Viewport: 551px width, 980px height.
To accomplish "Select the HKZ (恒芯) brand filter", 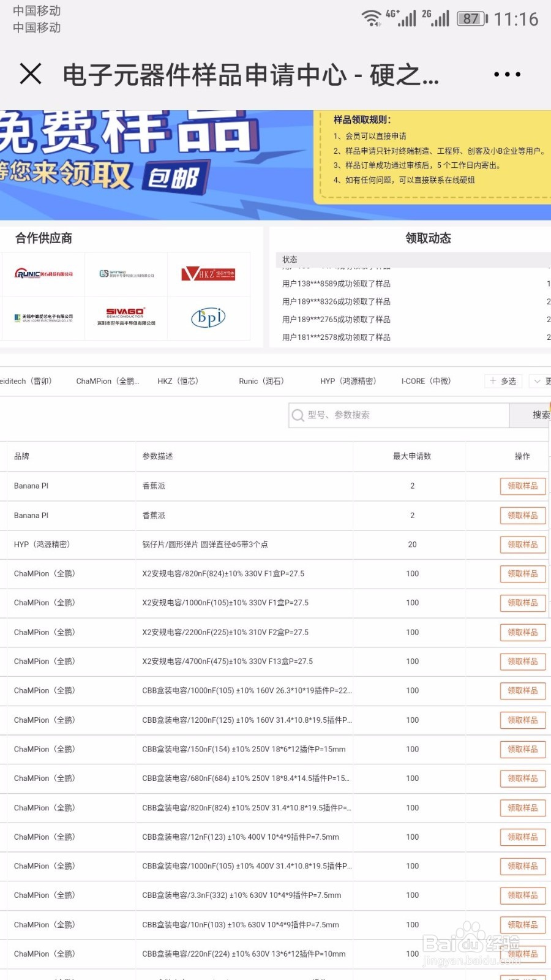I will pos(178,381).
